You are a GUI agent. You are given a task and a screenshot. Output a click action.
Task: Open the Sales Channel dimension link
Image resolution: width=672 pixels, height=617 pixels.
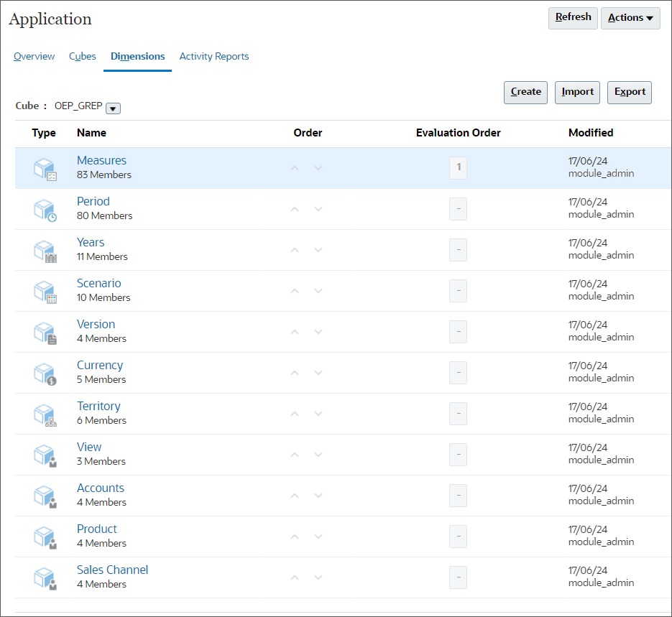point(112,570)
